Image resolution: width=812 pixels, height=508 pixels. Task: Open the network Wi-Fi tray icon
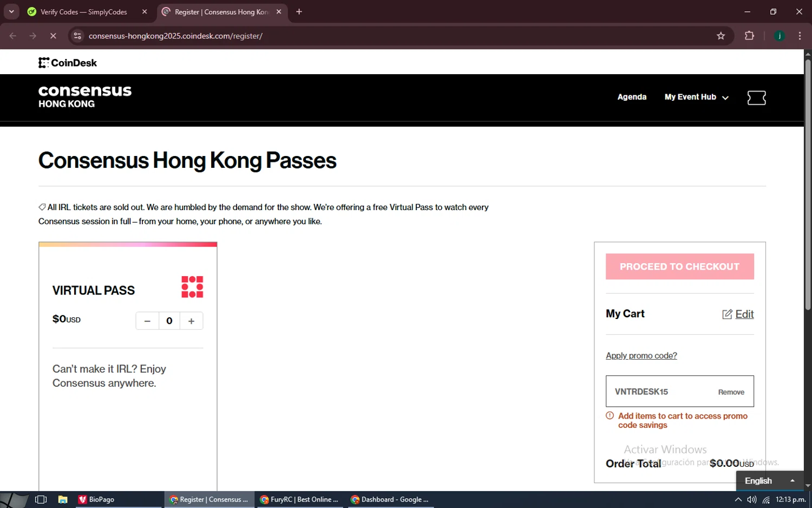click(x=766, y=499)
